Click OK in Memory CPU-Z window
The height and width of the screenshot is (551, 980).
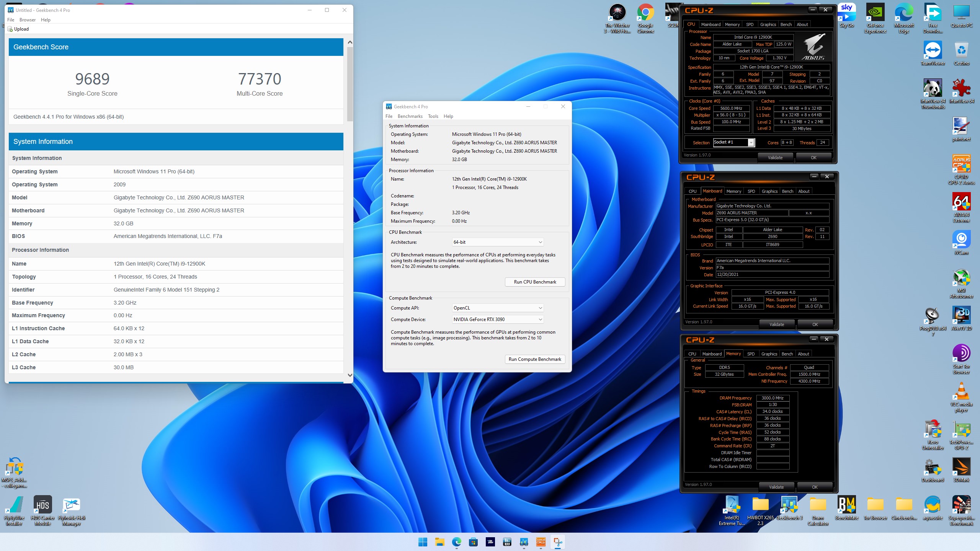(x=815, y=487)
